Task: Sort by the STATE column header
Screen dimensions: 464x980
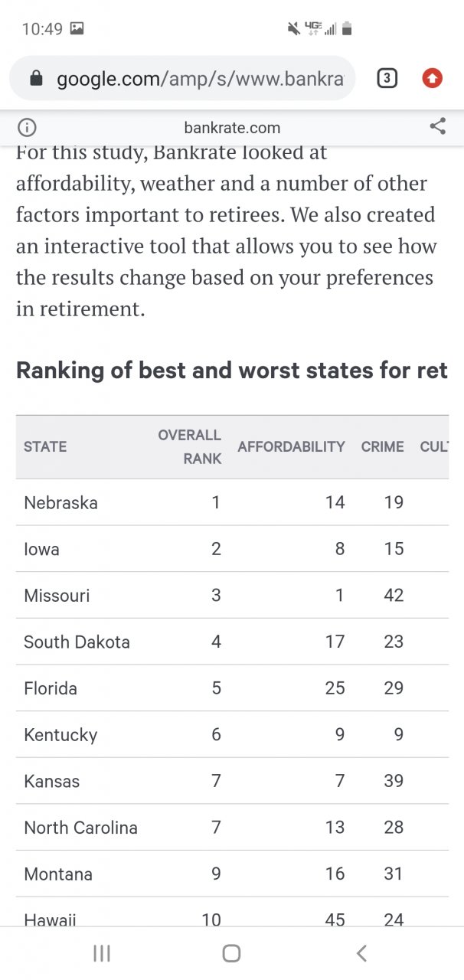Action: 45,447
